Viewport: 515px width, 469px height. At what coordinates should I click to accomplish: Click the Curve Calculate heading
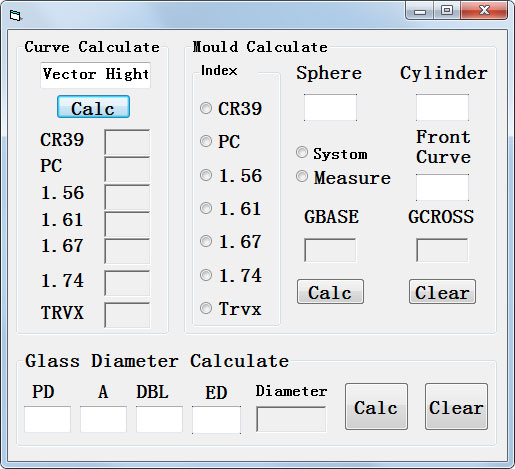tap(92, 47)
